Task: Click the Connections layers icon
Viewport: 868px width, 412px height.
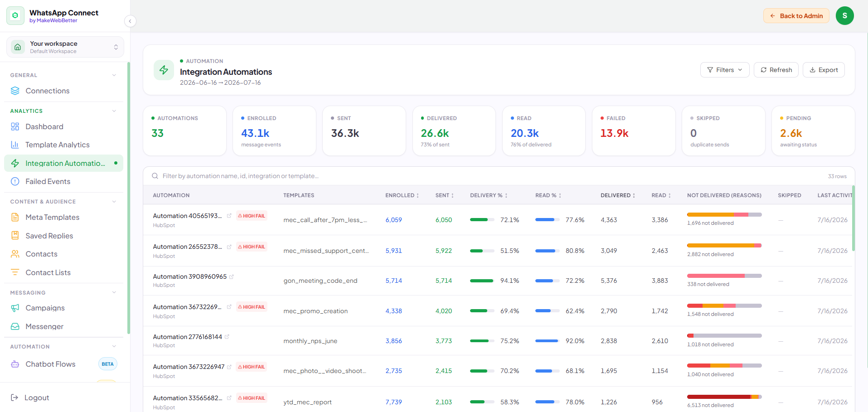Action: tap(15, 91)
